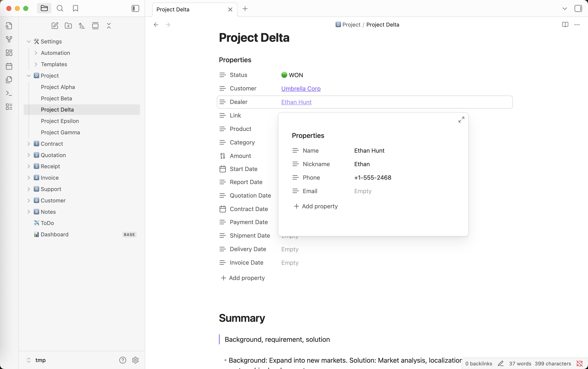The image size is (588, 369).
Task: Expand the Templates folder
Action: (x=36, y=64)
